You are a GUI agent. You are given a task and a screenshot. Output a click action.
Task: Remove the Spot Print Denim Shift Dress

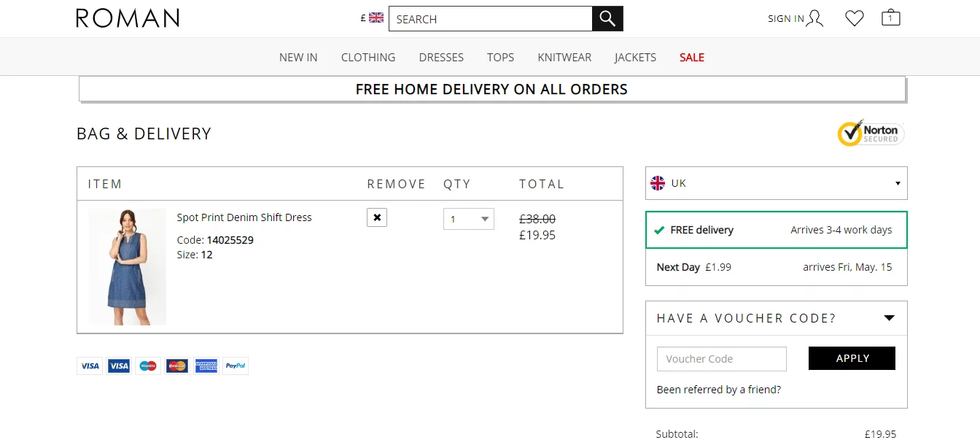click(377, 217)
